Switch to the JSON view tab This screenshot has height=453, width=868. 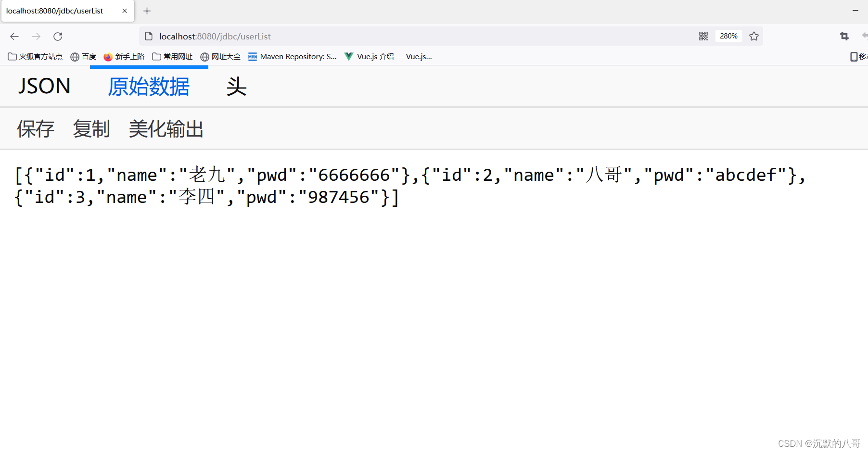(44, 86)
